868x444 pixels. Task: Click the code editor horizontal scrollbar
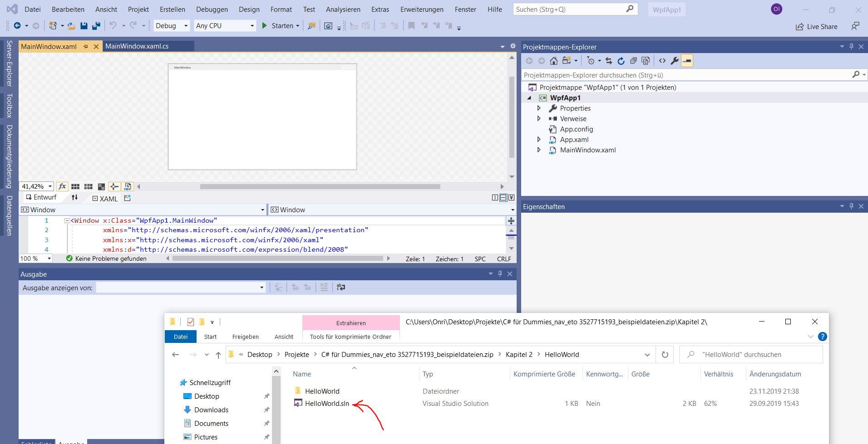pos(278,259)
